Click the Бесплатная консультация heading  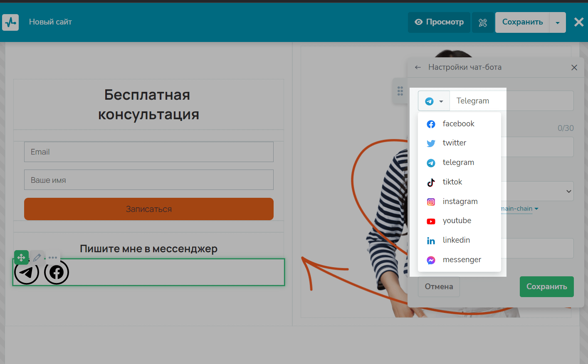tap(148, 104)
